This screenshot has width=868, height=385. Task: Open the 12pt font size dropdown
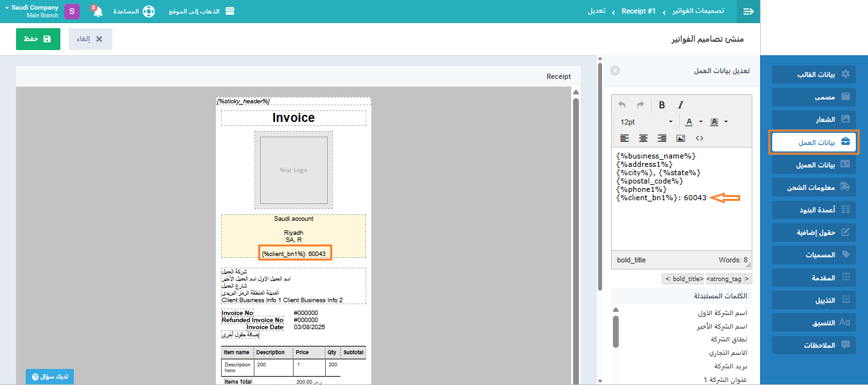tap(646, 122)
